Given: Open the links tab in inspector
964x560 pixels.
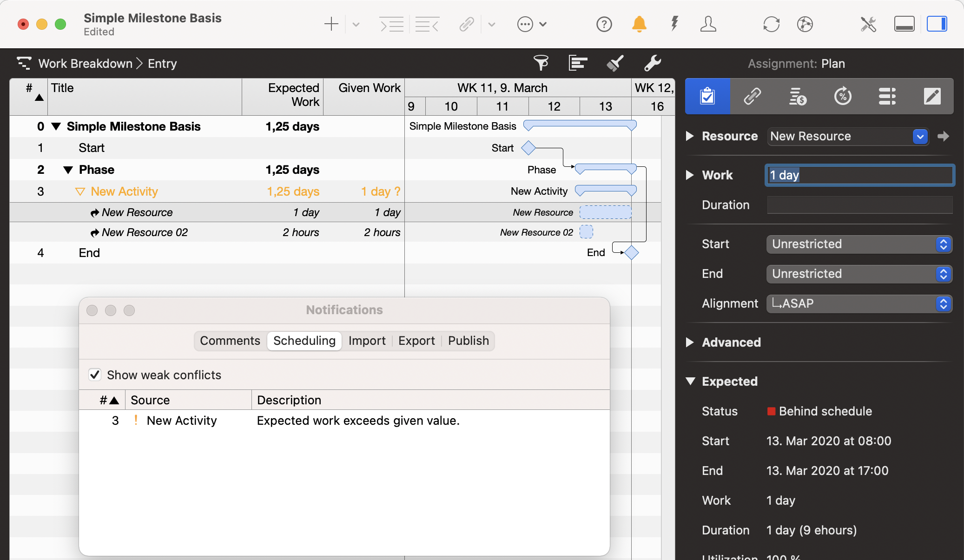Looking at the screenshot, I should [x=752, y=97].
